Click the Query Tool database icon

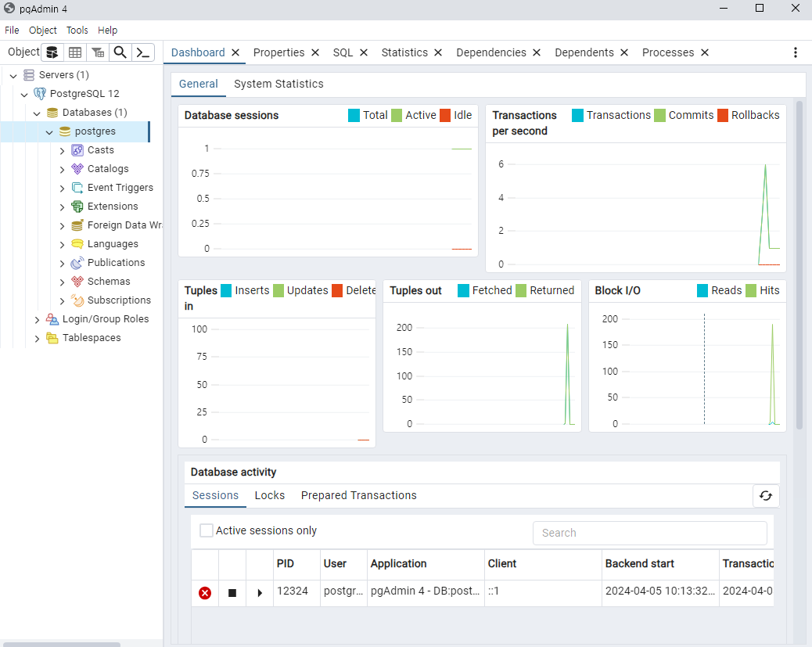[52, 52]
